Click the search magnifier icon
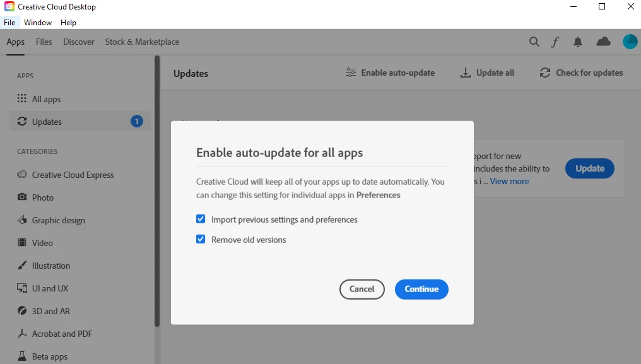Image resolution: width=641 pixels, height=364 pixels. click(x=534, y=42)
